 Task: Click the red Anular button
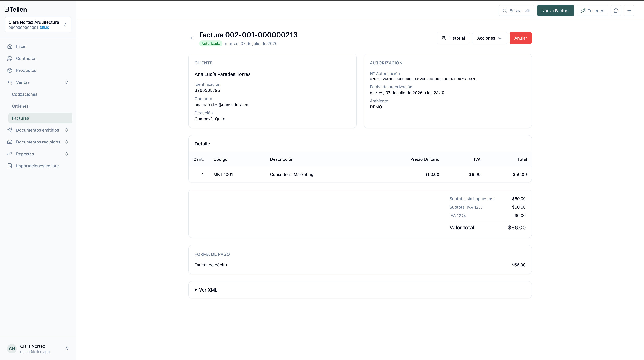click(x=520, y=38)
